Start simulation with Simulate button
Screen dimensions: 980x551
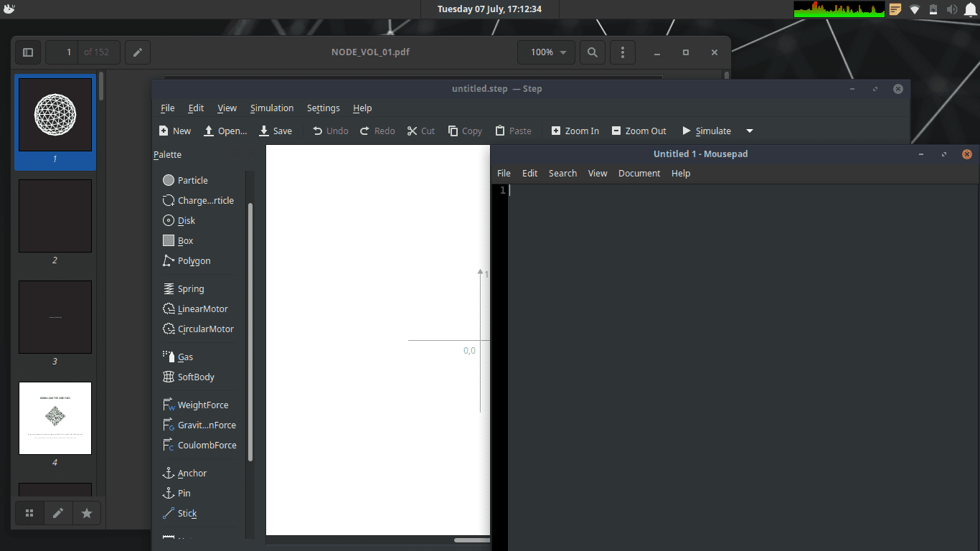(707, 131)
